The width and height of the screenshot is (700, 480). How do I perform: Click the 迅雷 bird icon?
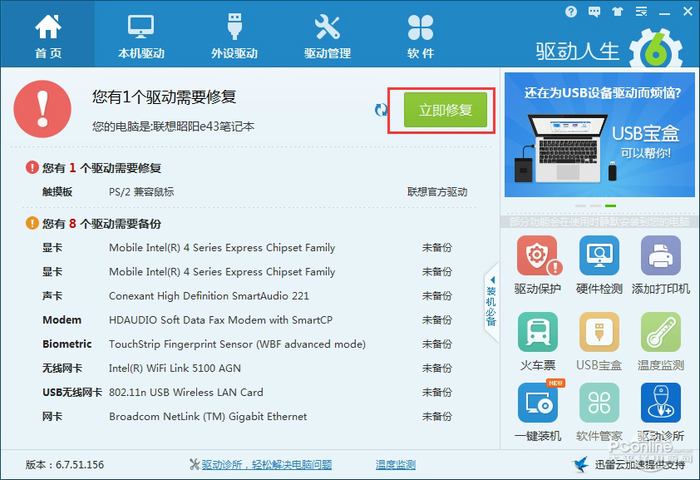click(581, 464)
